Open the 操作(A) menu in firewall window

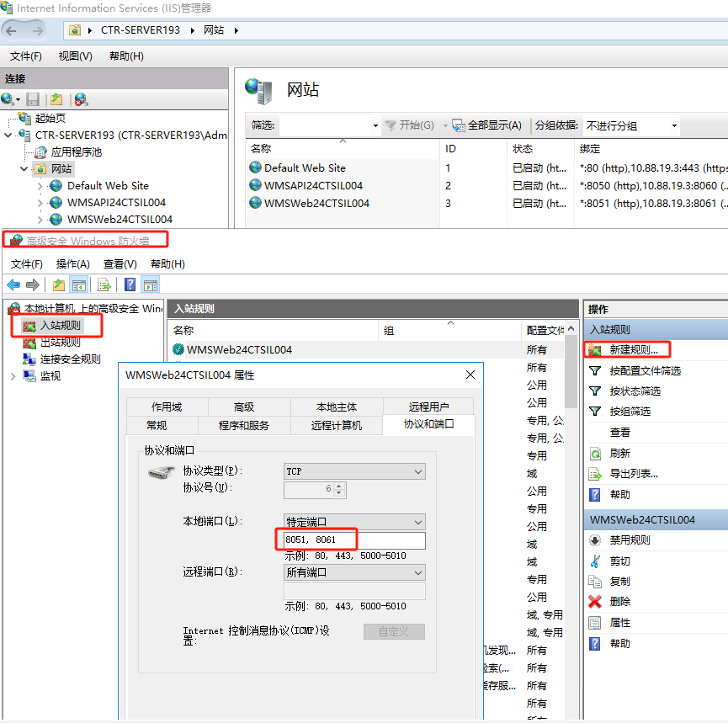tap(73, 264)
